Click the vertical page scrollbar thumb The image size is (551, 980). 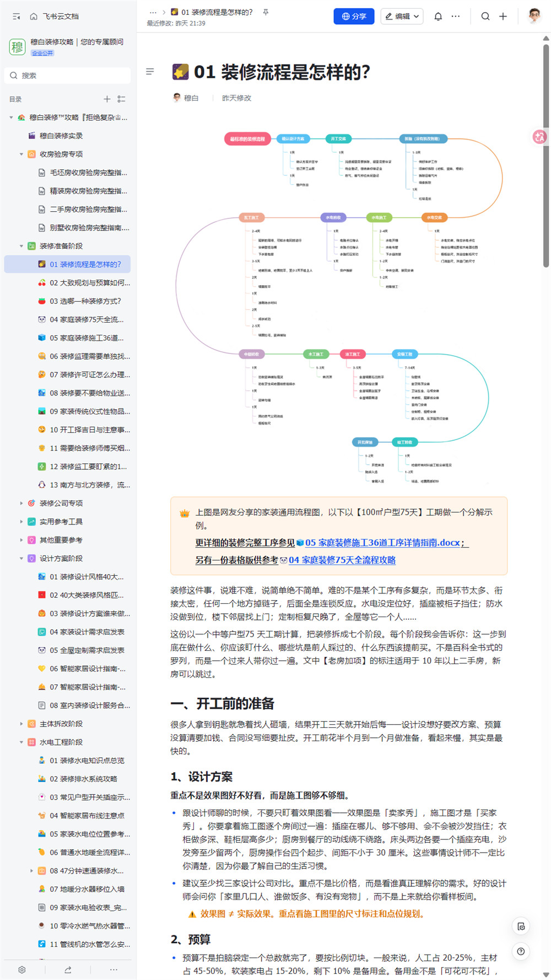click(x=546, y=156)
